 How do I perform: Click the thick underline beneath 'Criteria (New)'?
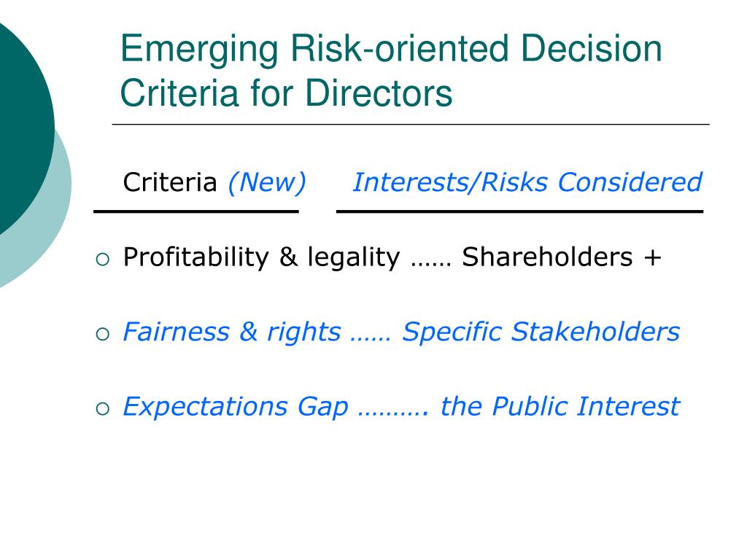(196, 211)
